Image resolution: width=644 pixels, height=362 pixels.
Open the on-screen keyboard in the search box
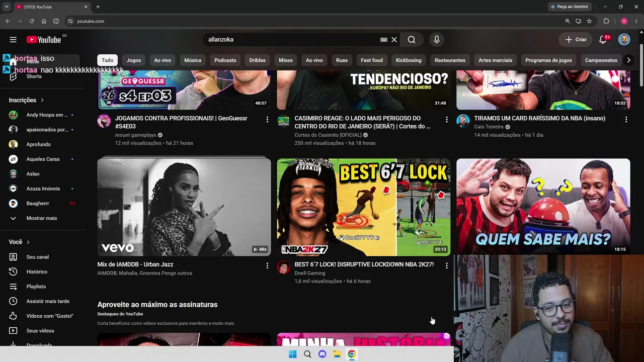[384, 40]
